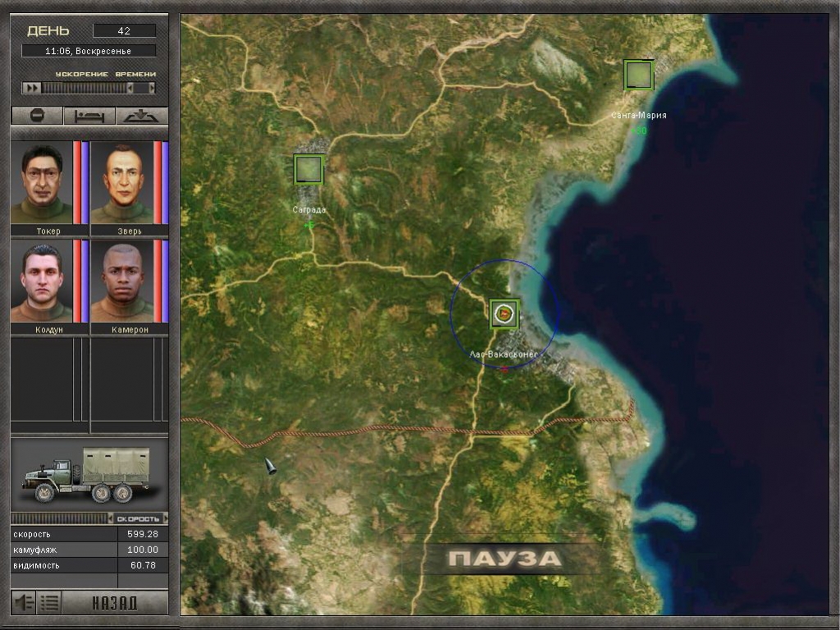
Task: Click the видимость stat label
Action: tap(36, 565)
